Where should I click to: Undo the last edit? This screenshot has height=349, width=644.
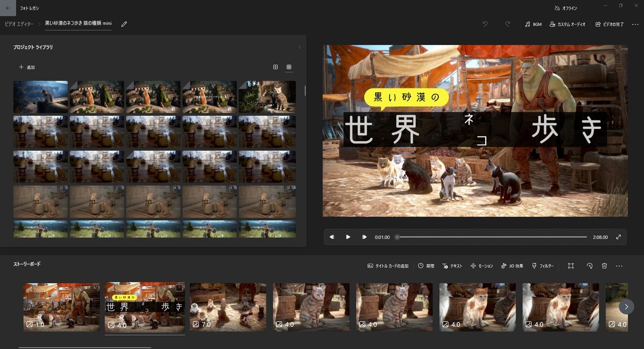(485, 24)
